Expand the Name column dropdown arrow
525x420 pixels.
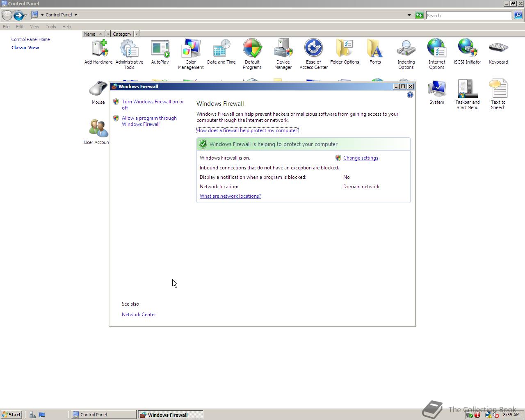click(108, 34)
